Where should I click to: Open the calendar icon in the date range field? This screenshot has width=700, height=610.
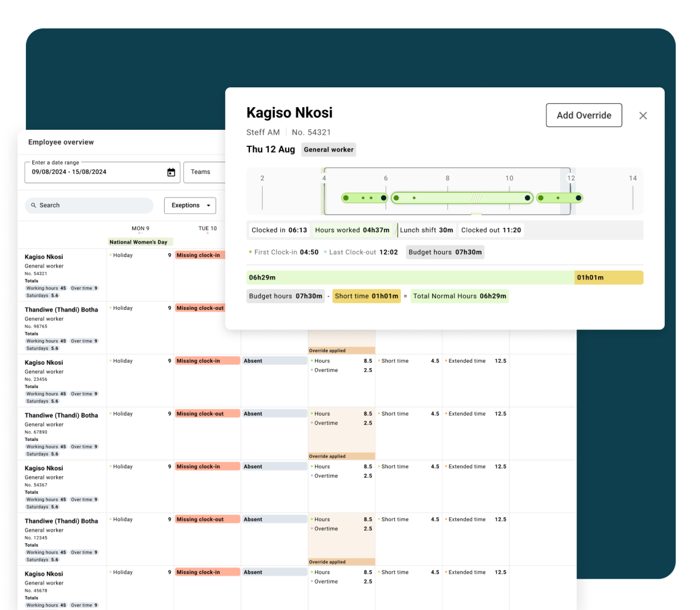[172, 172]
